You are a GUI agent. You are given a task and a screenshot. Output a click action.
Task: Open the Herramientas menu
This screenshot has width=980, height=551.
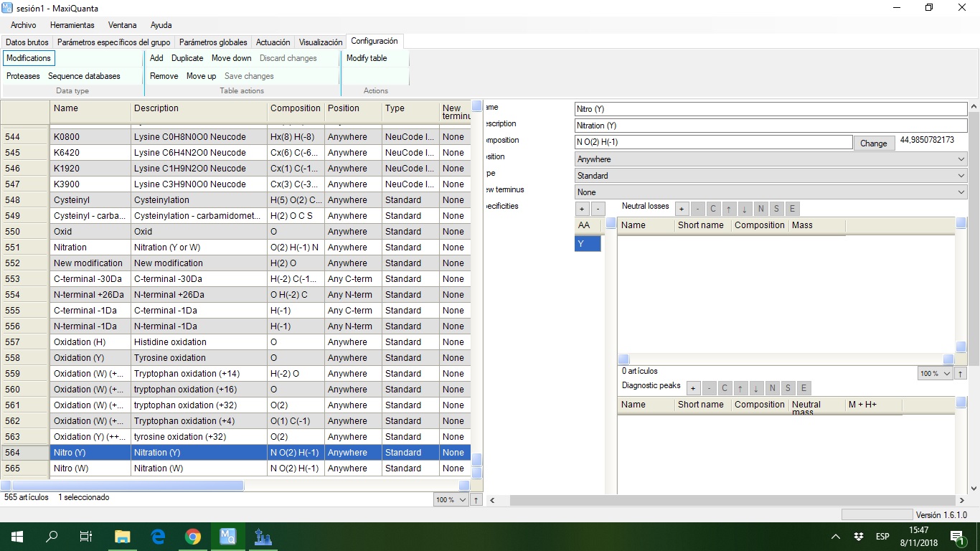[72, 25]
